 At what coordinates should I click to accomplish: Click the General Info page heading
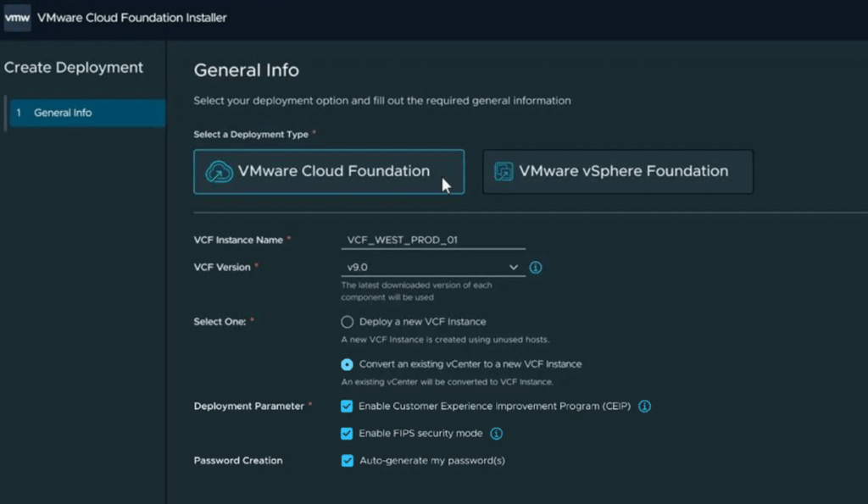tap(247, 70)
